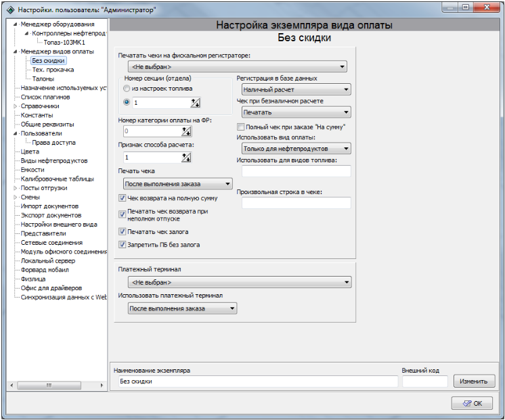Open 'Виды нефтепродуктов' in tree
This screenshot has width=505, height=420.
click(x=54, y=160)
